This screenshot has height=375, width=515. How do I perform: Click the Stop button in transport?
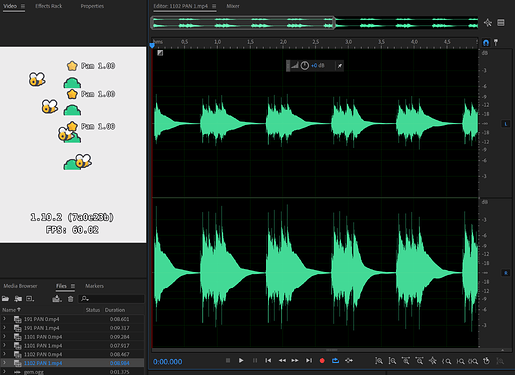point(228,360)
